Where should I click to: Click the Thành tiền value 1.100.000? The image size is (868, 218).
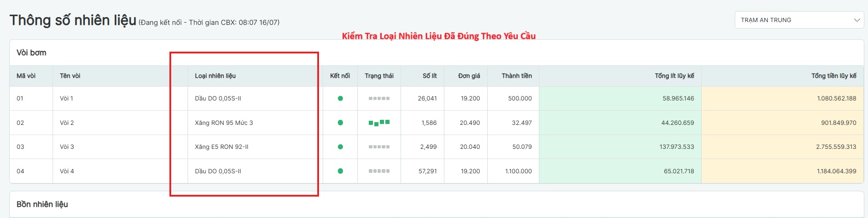[x=518, y=171]
